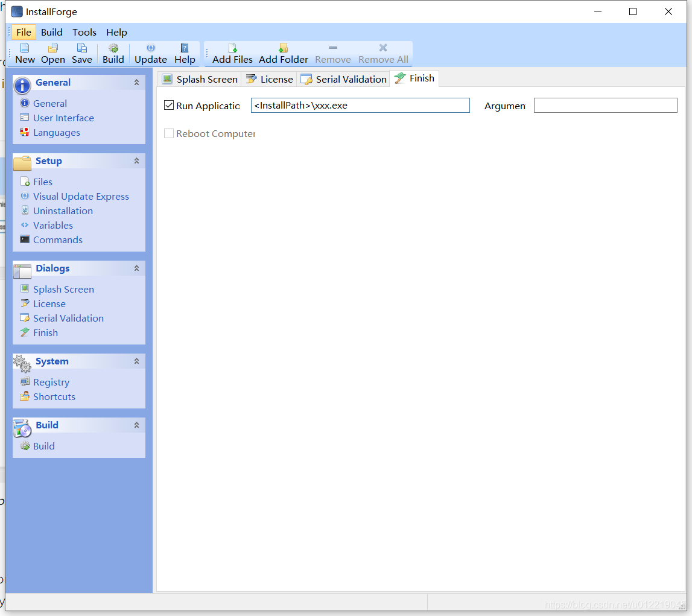Click the Variables sidebar icon
This screenshot has height=616, width=692.
coord(25,225)
